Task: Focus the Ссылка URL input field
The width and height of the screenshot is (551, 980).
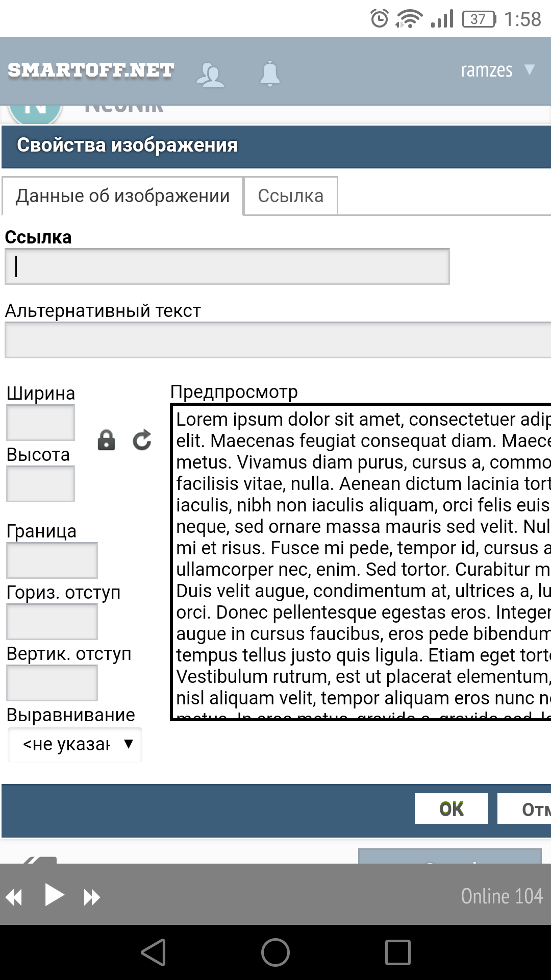Action: [227, 266]
